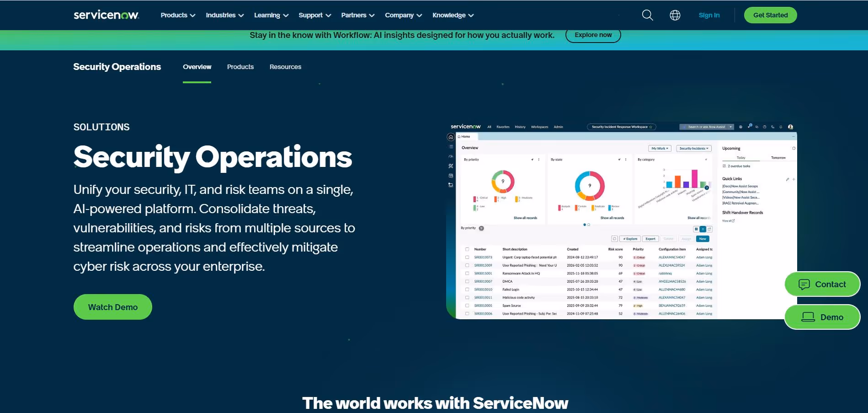Expand the Partners navigation menu
Image resolution: width=868 pixels, height=413 pixels.
(x=358, y=15)
